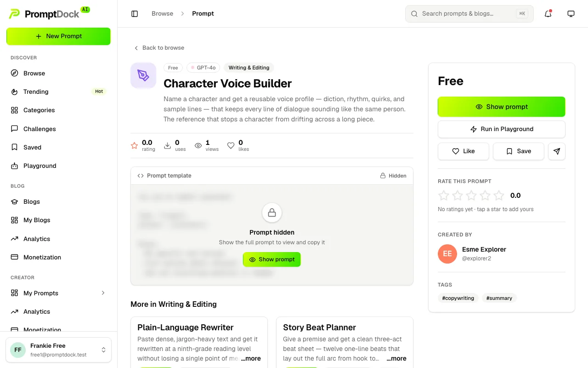Show prompt in the hidden template panel

[x=272, y=259]
